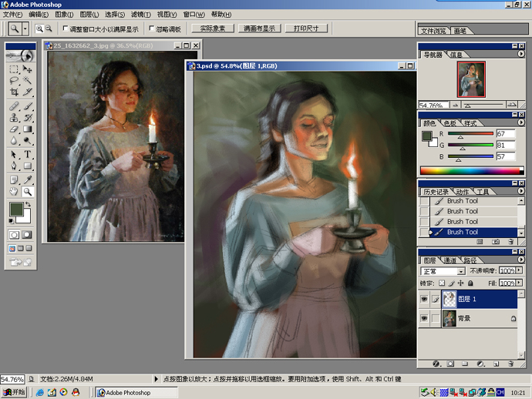Select the Lasso tool
Viewport: 532px width, 399px height.
tap(14, 80)
